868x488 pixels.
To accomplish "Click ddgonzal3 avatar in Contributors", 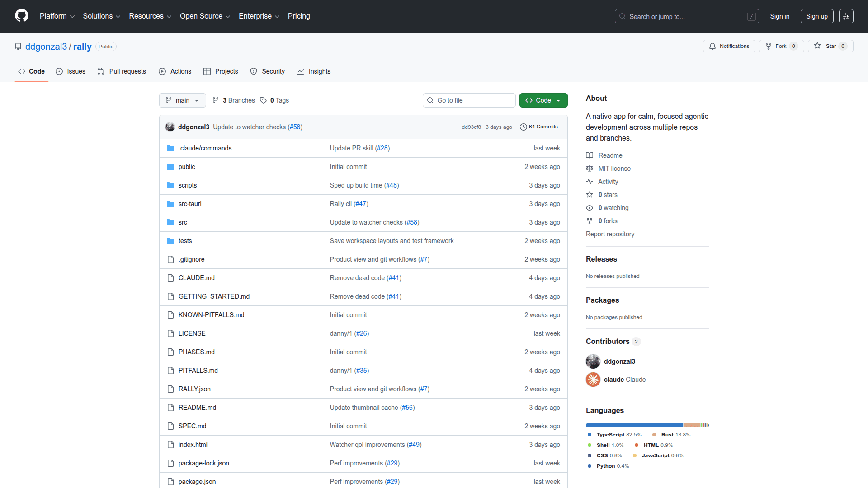I will pyautogui.click(x=593, y=361).
